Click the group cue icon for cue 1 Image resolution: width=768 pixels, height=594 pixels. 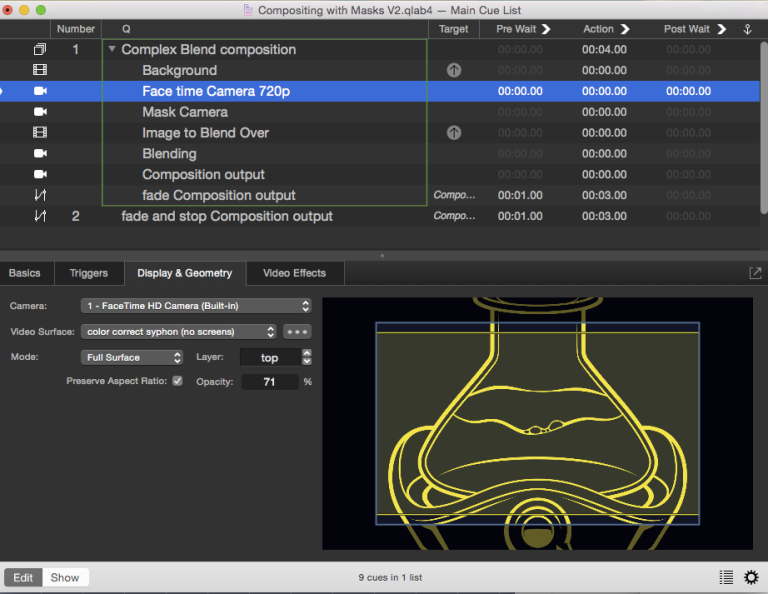click(x=40, y=50)
